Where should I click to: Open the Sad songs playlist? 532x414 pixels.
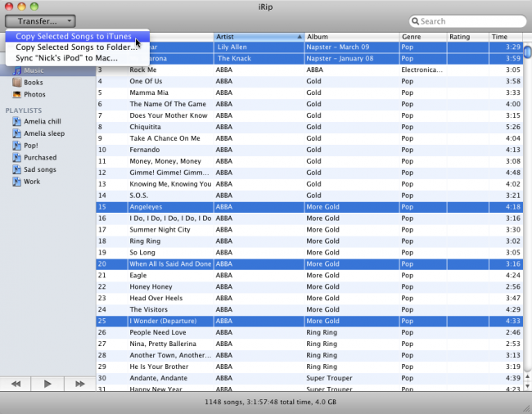[40, 169]
